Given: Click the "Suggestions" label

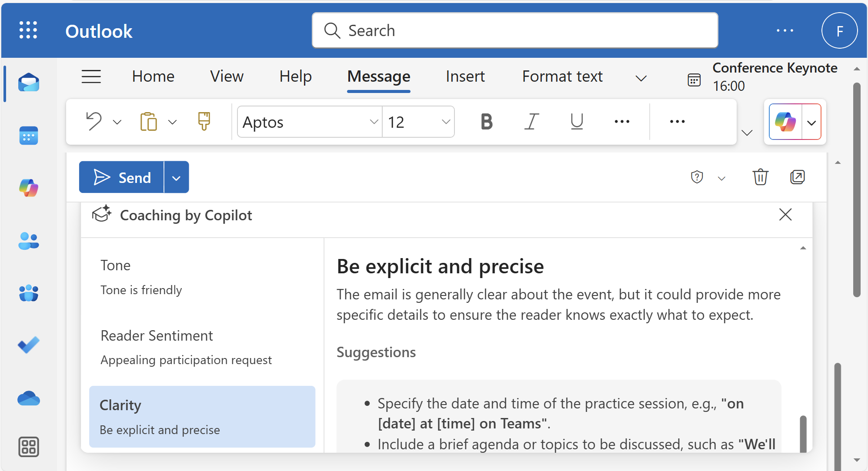Looking at the screenshot, I should coord(376,352).
